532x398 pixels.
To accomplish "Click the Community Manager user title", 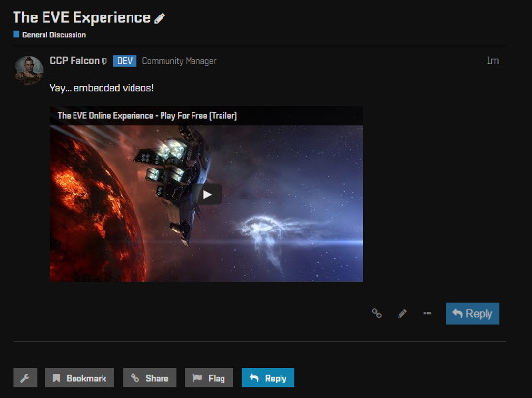I will [x=179, y=61].
